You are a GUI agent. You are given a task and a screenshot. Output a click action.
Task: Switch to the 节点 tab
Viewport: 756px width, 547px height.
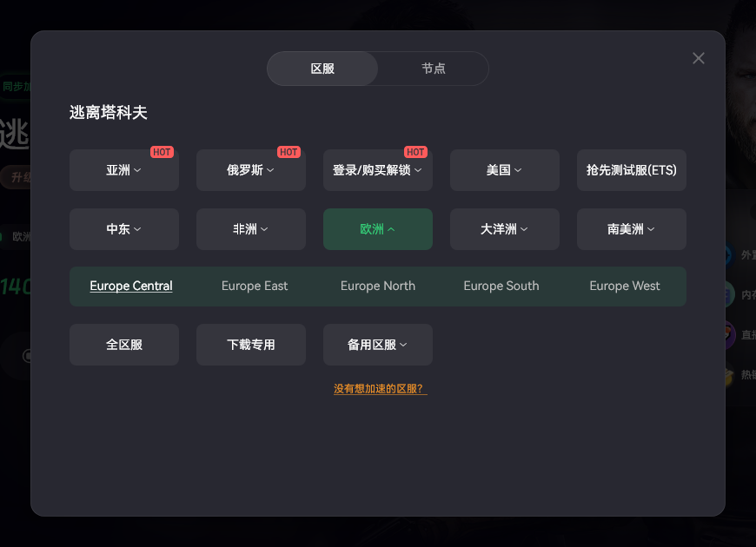click(x=433, y=69)
